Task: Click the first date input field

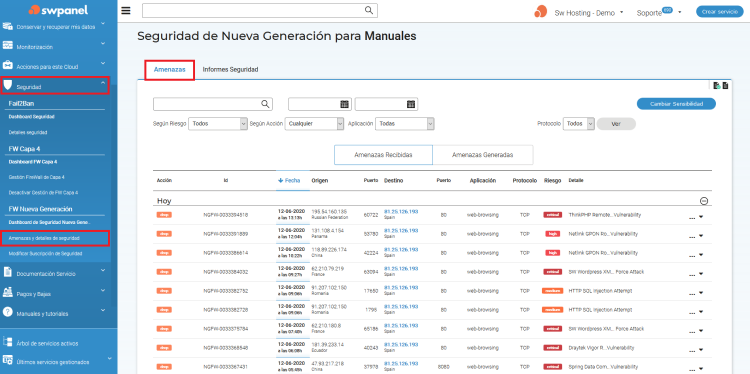Action: coord(320,104)
